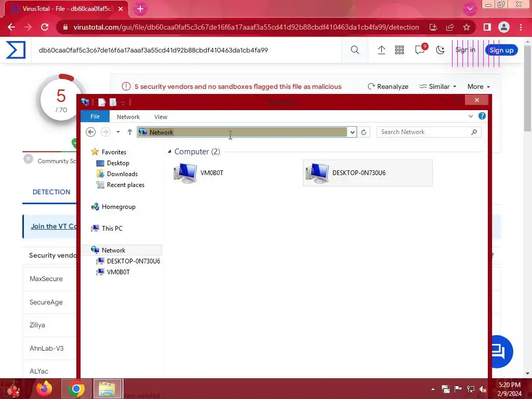Open Chrome from the taskbar
The height and width of the screenshot is (399, 532).
coord(76,389)
